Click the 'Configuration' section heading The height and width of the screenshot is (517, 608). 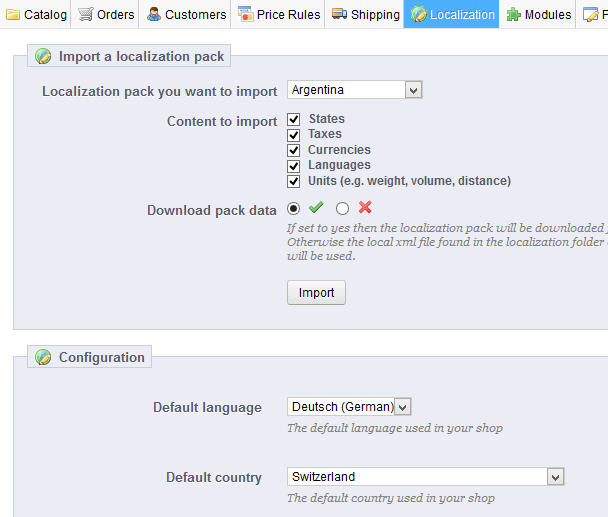[x=102, y=357]
